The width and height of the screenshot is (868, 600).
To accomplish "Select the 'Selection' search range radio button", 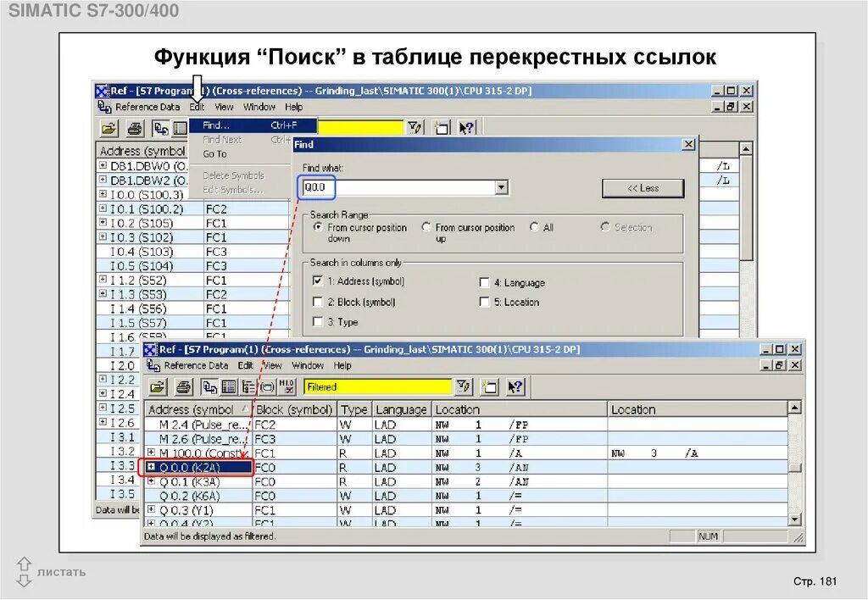I will pyautogui.click(x=605, y=227).
